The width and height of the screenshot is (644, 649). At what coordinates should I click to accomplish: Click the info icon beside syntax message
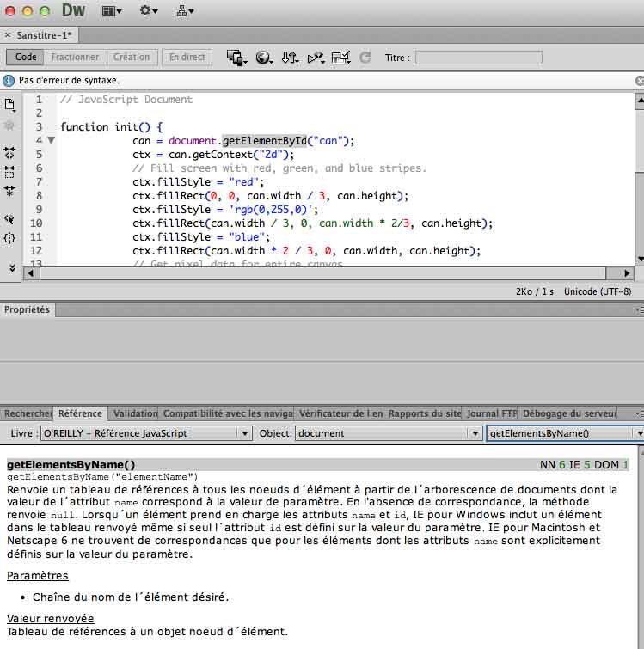pos(9,80)
